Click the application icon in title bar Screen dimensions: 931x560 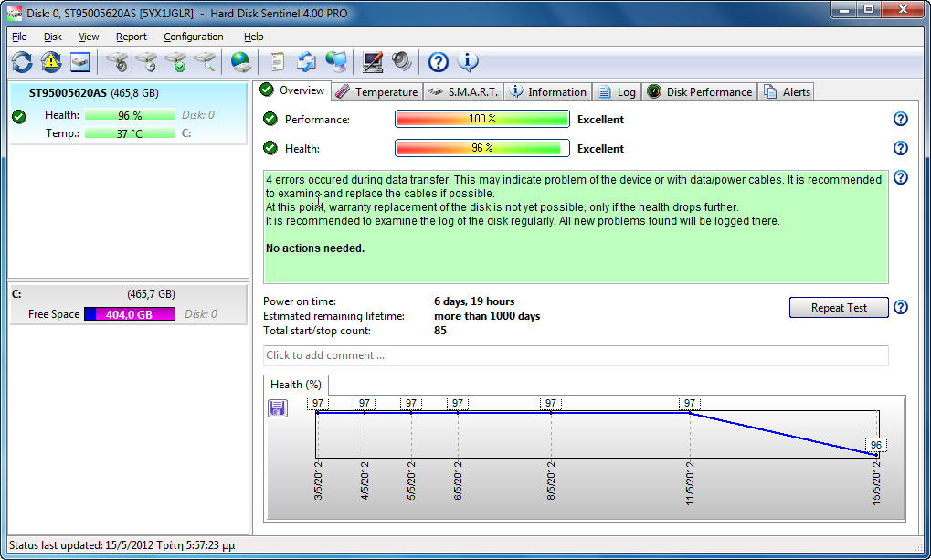(15, 13)
